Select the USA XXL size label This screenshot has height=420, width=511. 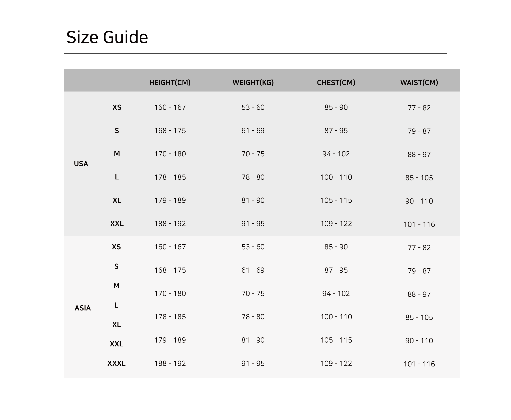117,224
